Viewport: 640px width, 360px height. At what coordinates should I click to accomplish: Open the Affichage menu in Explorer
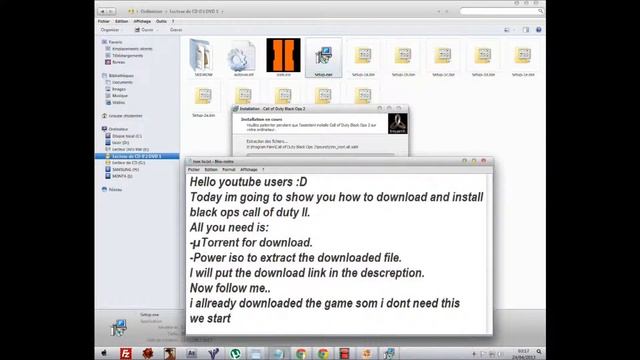142,21
